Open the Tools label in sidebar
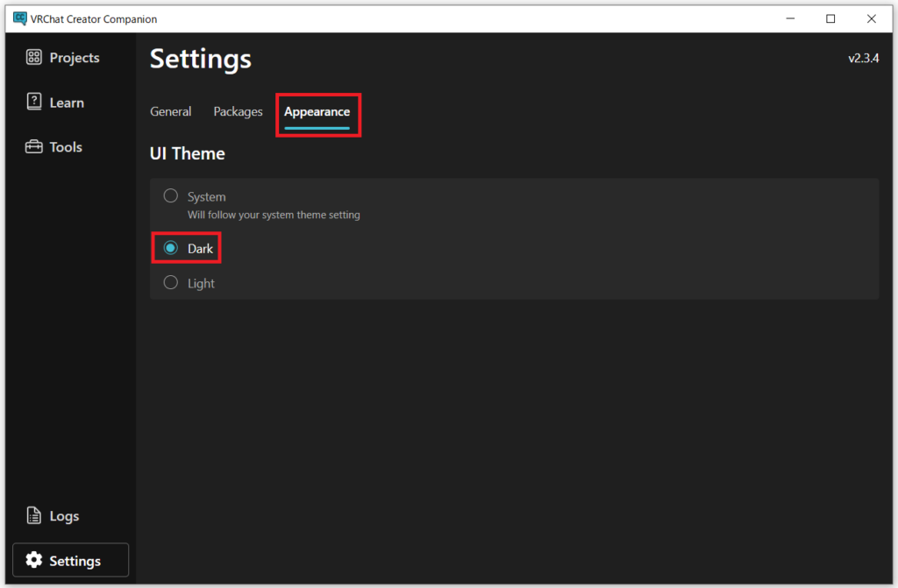The image size is (898, 588). (x=66, y=147)
